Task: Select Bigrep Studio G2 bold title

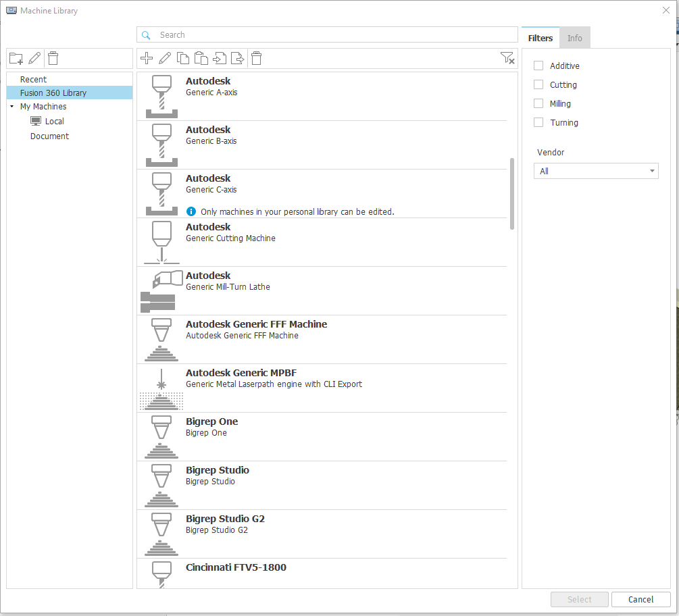Action: tap(225, 519)
